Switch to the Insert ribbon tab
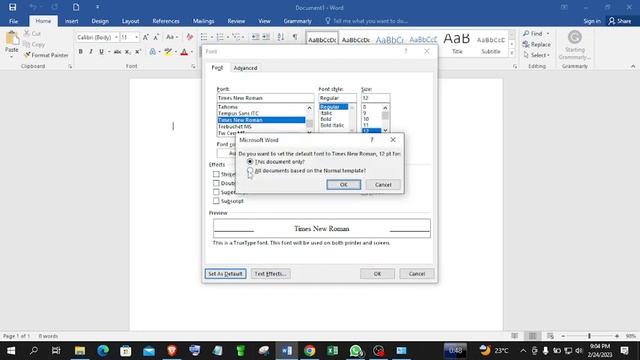 [71, 21]
